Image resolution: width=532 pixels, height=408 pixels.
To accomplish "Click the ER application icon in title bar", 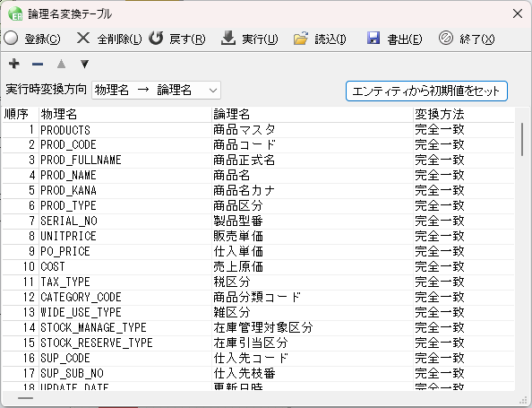I will click(x=15, y=14).
